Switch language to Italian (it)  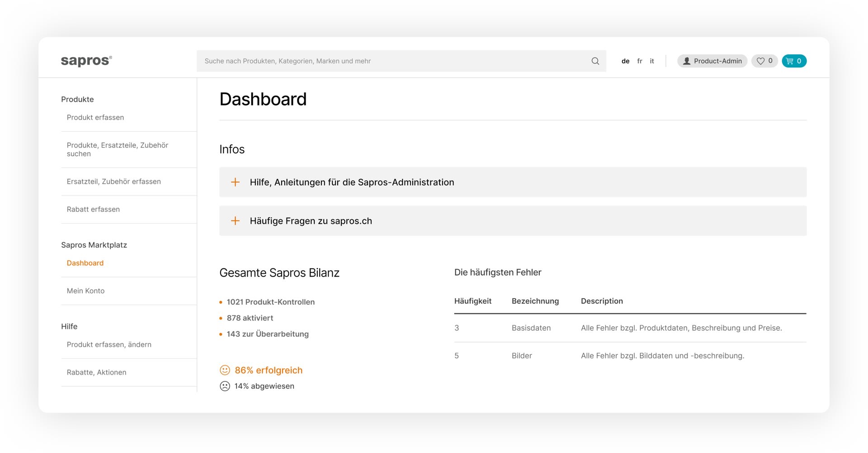[651, 61]
